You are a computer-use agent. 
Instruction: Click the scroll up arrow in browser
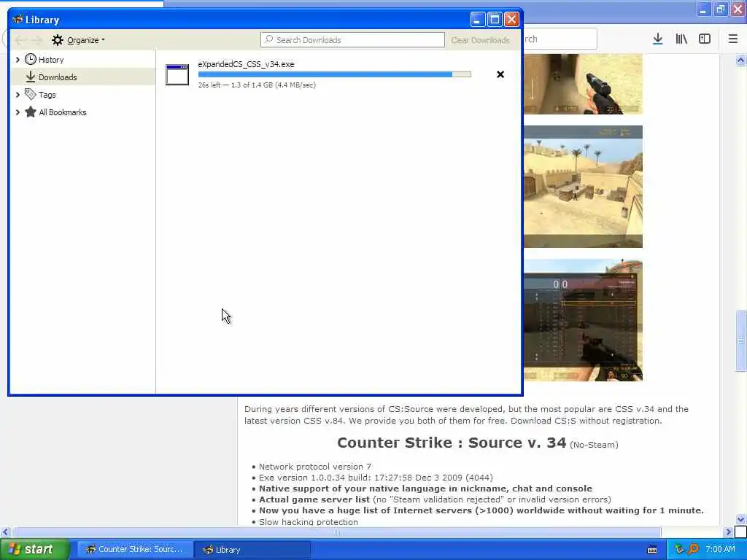coord(740,60)
